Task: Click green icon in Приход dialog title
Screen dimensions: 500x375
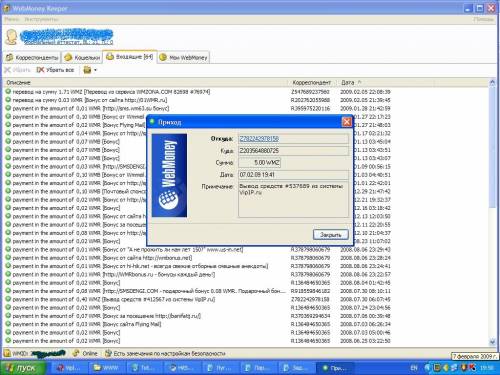Action: [x=152, y=122]
